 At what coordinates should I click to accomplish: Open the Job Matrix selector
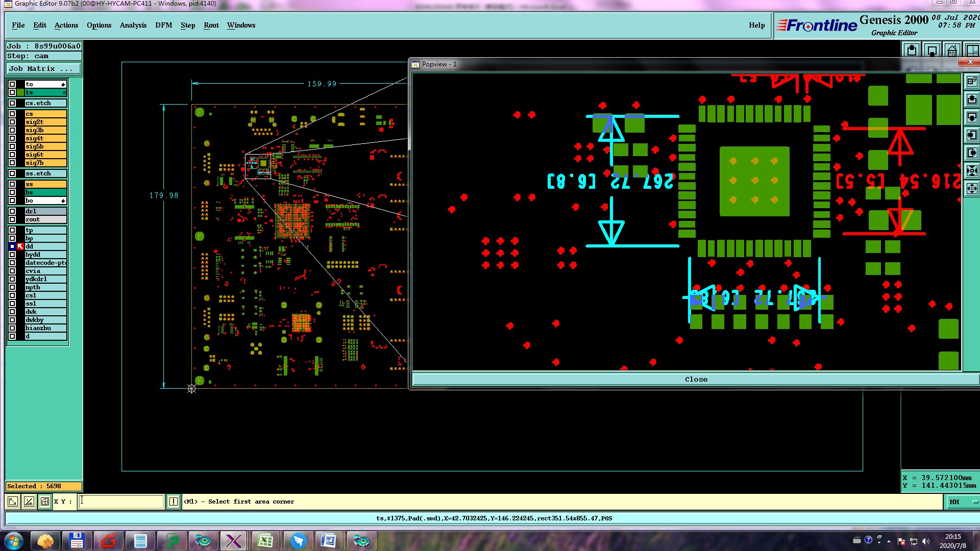pos(44,69)
